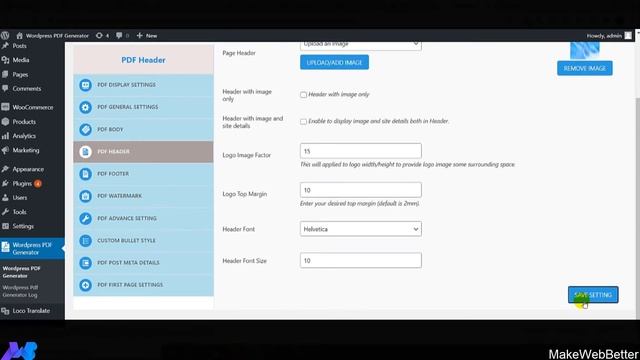The width and height of the screenshot is (640, 360).
Task: Open the Header Font Helvetica dropdown
Action: click(x=361, y=229)
